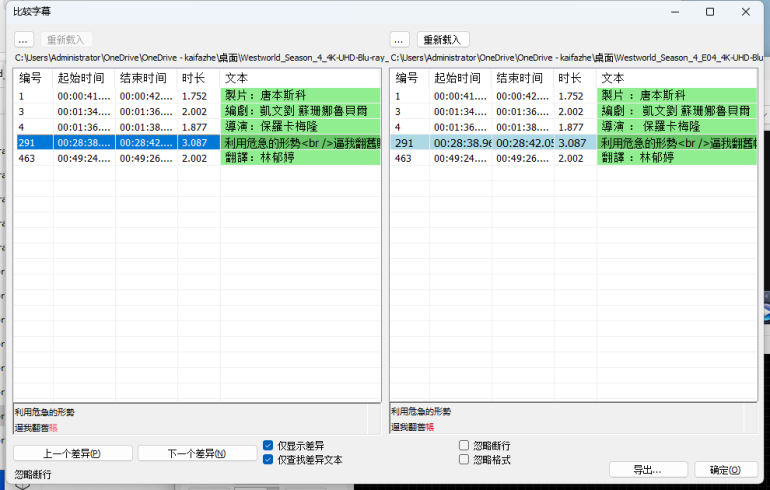Screen dimensions: 770x490
Task: Toggle 仅查找差异文本 checkbox
Action: (268, 460)
